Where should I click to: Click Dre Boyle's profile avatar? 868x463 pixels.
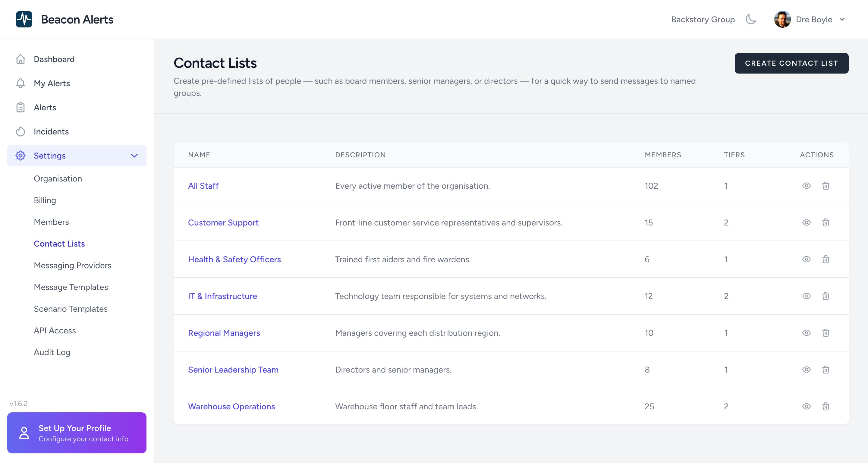pos(782,19)
